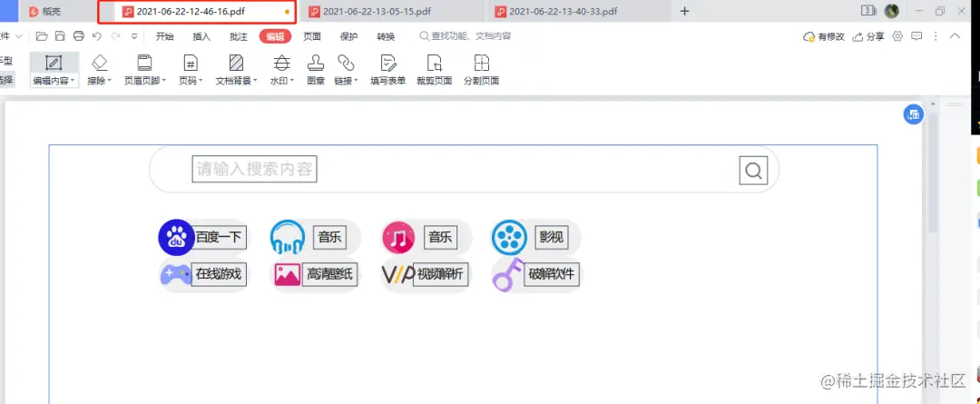Click the 页眉页脚 header footer icon

[145, 63]
